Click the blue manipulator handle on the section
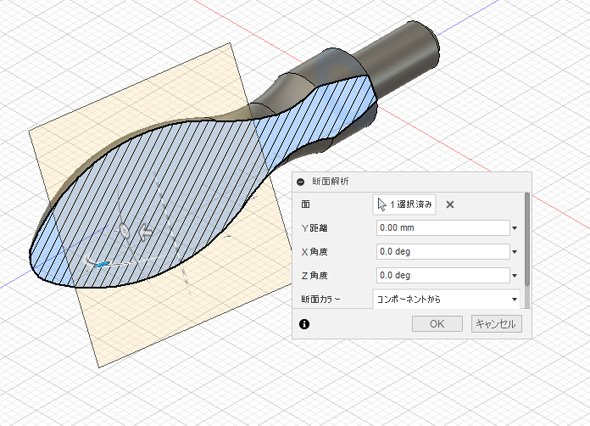The width and height of the screenshot is (590, 426). [x=102, y=265]
